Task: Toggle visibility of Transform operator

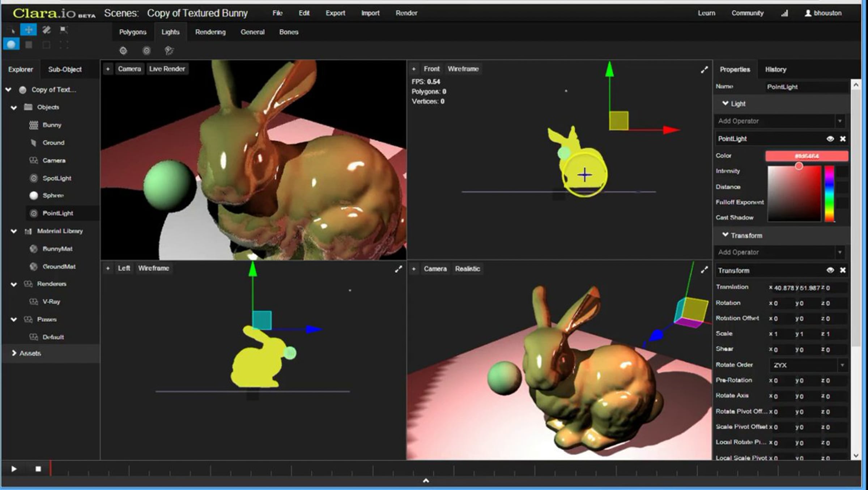Action: point(830,270)
